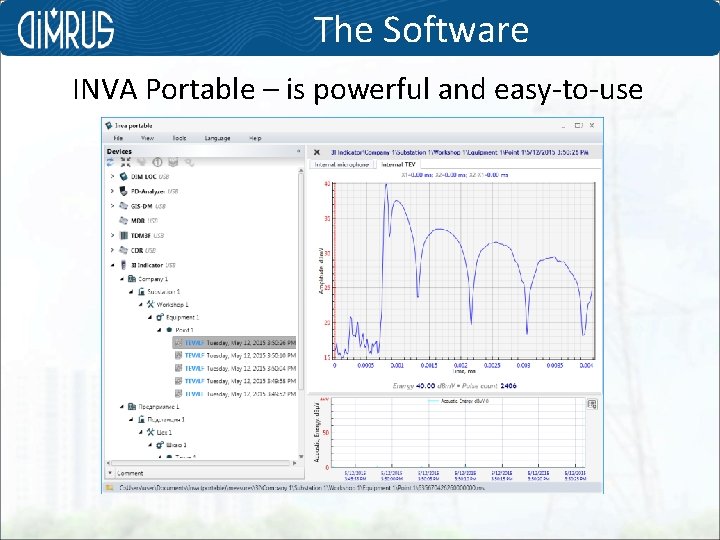Select the Point 1 tree item
The height and width of the screenshot is (540, 720).
click(184, 330)
